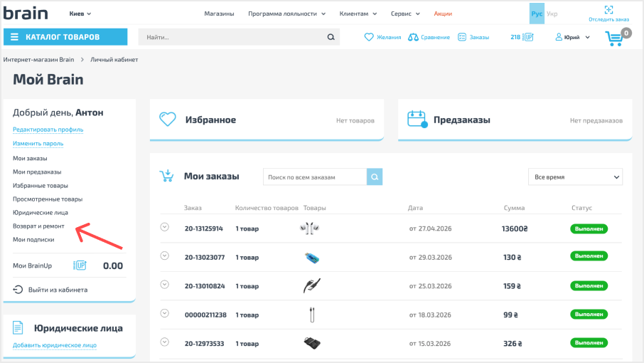Screen dimensions: 644x363
Task: Click the blue orders search button
Action: 375,177
